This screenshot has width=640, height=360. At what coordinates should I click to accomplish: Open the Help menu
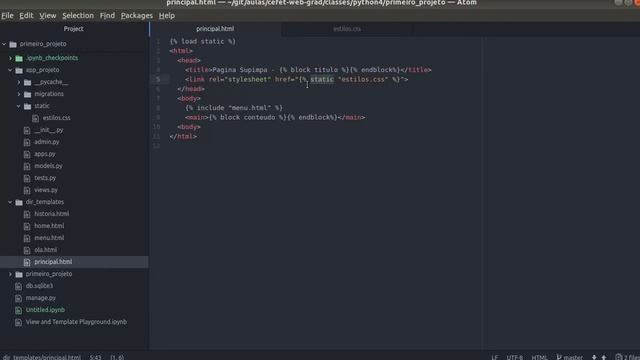[167, 16]
